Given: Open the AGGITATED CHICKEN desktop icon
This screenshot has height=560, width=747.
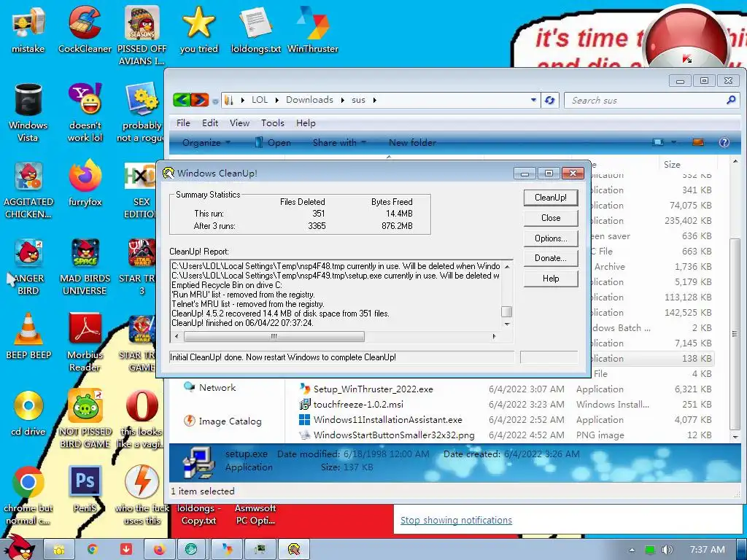Looking at the screenshot, I should 28,190.
